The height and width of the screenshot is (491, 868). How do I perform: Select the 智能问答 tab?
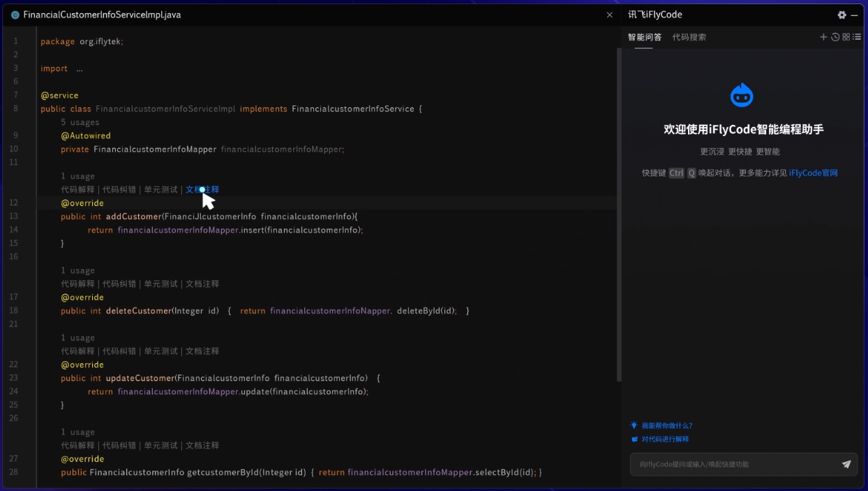tap(645, 37)
